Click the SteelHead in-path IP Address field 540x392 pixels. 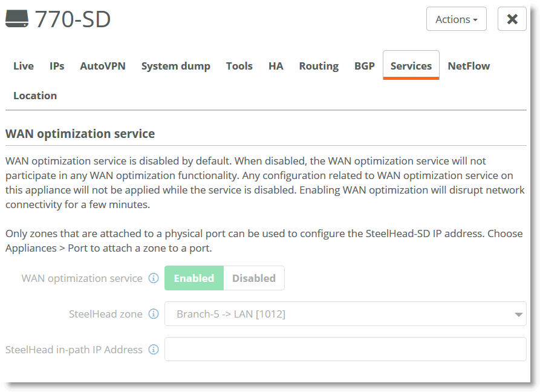pyautogui.click(x=345, y=350)
